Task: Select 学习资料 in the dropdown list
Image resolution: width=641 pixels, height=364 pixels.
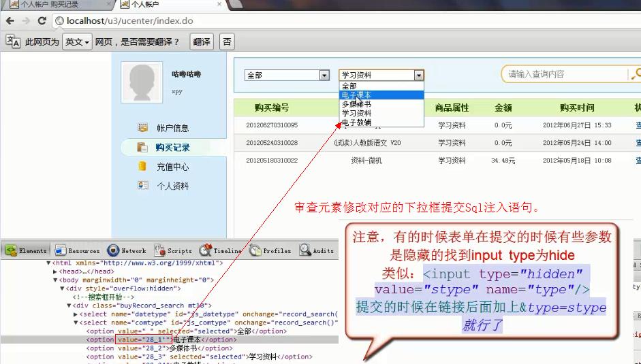Action: pos(381,113)
